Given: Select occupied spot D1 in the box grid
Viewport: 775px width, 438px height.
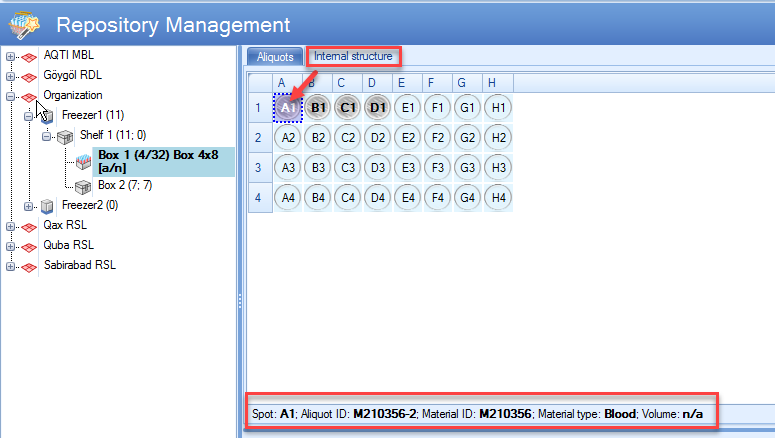Looking at the screenshot, I should (x=377, y=107).
